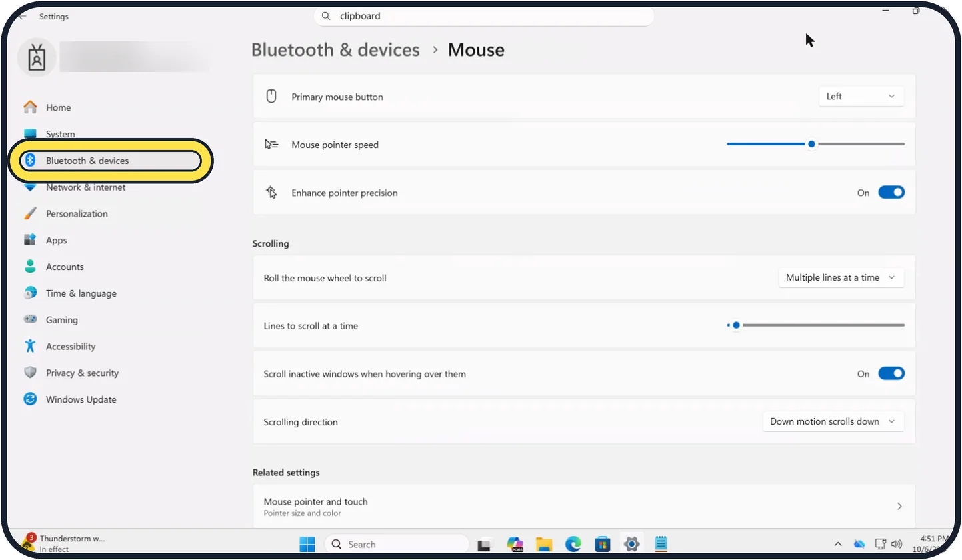Screen dimensions: 962x560
Task: Click the taskbar Search box
Action: tap(397, 544)
